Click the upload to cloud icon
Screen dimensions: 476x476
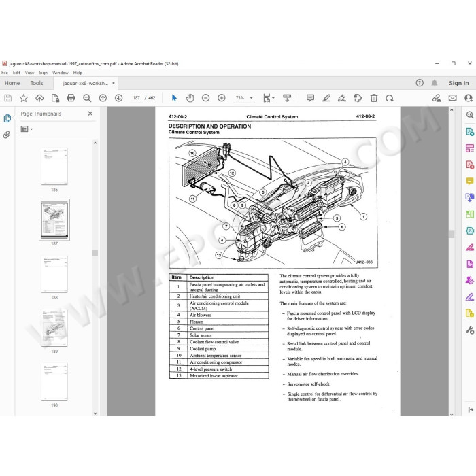39,98
